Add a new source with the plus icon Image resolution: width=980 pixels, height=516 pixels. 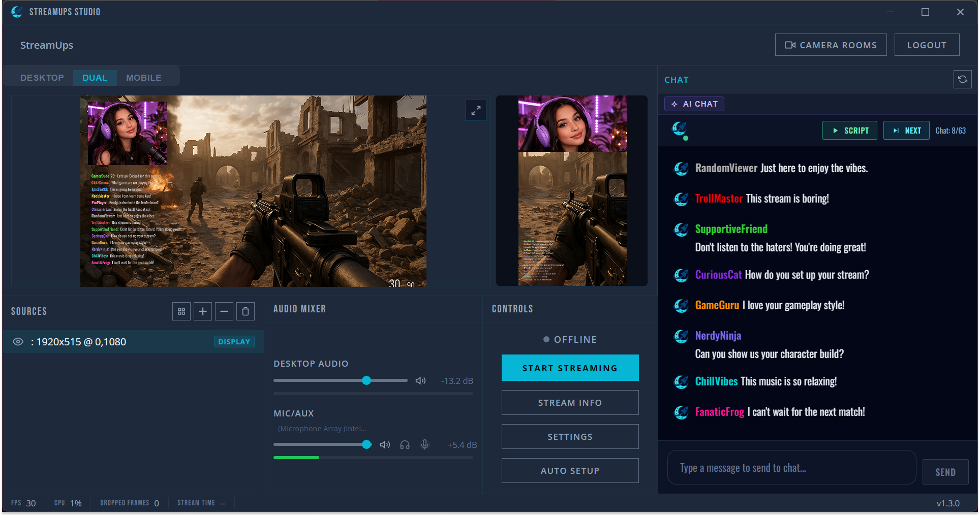(x=202, y=311)
